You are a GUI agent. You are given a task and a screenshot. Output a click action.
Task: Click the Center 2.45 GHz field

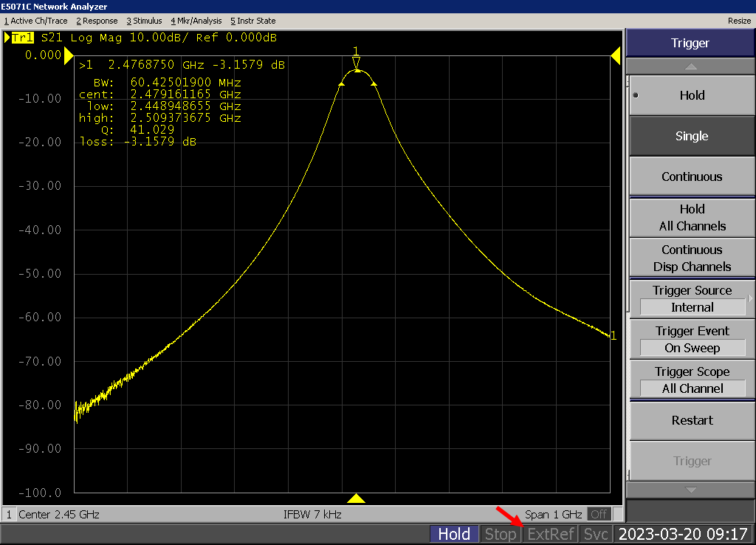pos(59,514)
